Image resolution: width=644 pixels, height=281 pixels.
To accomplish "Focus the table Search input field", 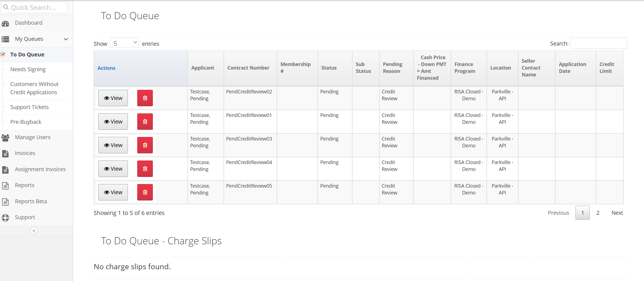I will tap(599, 43).
